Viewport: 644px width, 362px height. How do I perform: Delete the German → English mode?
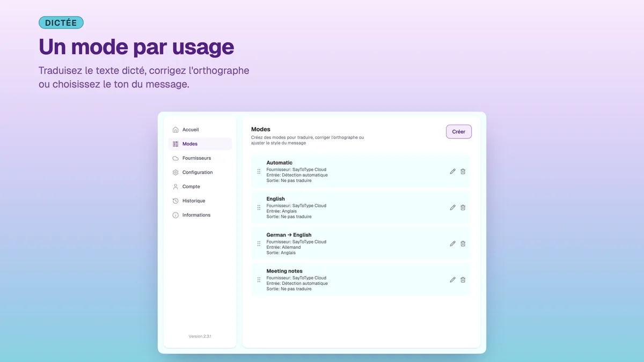click(x=463, y=243)
